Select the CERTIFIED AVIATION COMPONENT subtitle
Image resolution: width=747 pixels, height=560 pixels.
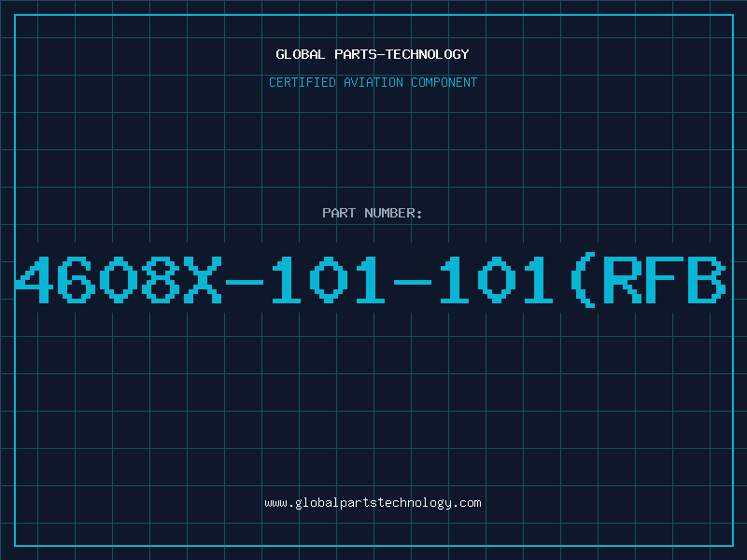point(373,82)
